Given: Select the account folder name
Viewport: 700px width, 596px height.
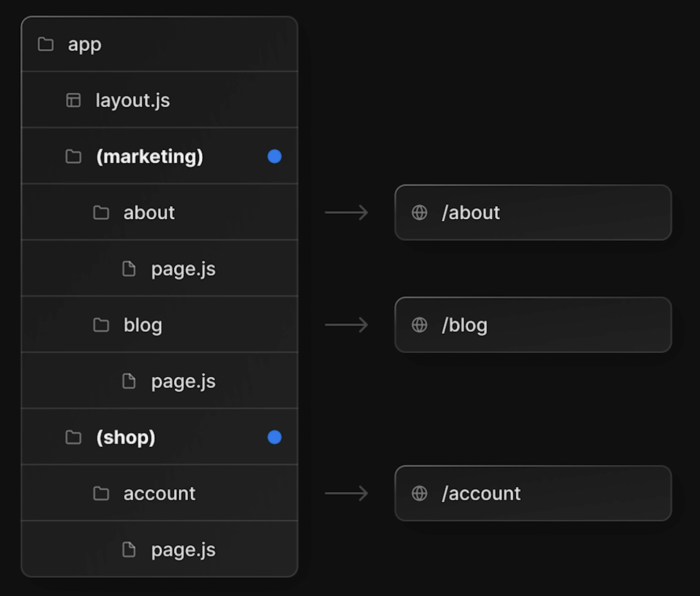Looking at the screenshot, I should pos(159,493).
